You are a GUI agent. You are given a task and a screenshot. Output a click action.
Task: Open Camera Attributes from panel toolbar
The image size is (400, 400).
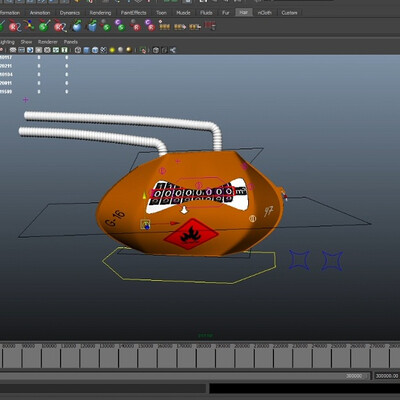pyautogui.click(x=21, y=50)
